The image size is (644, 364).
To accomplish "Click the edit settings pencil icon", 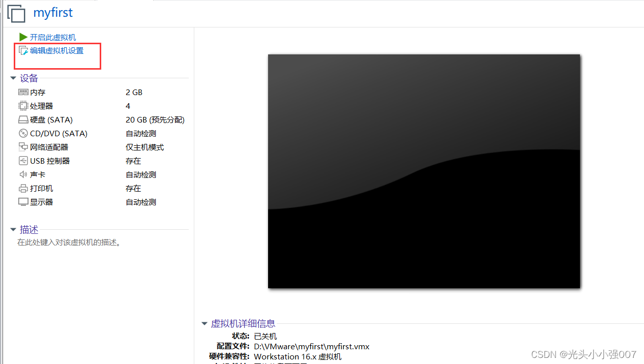I will tap(23, 50).
